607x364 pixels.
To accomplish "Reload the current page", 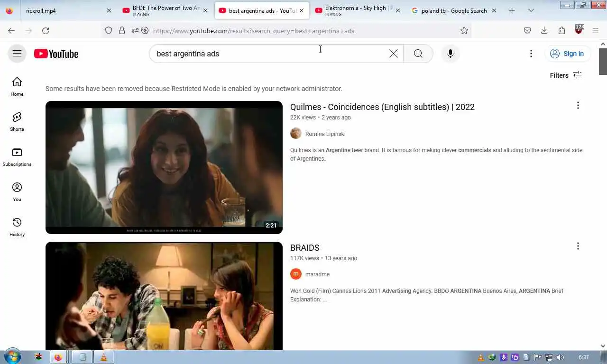I will coord(46,31).
